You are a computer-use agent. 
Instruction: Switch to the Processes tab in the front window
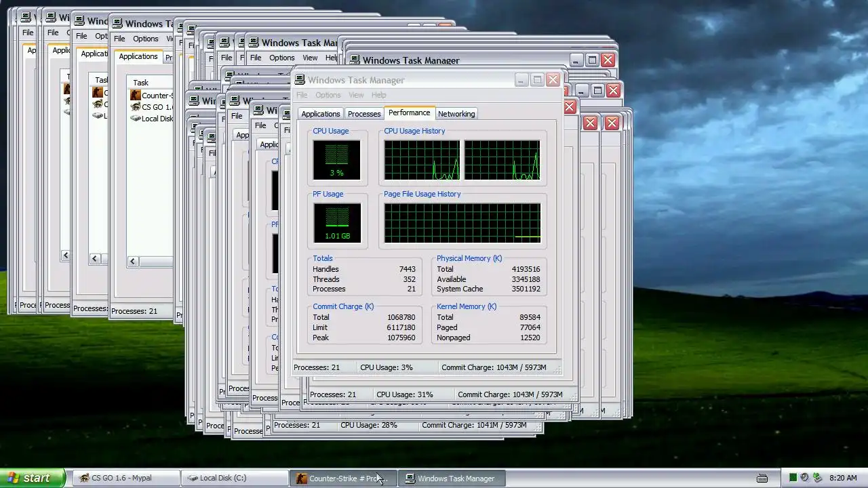coord(364,114)
